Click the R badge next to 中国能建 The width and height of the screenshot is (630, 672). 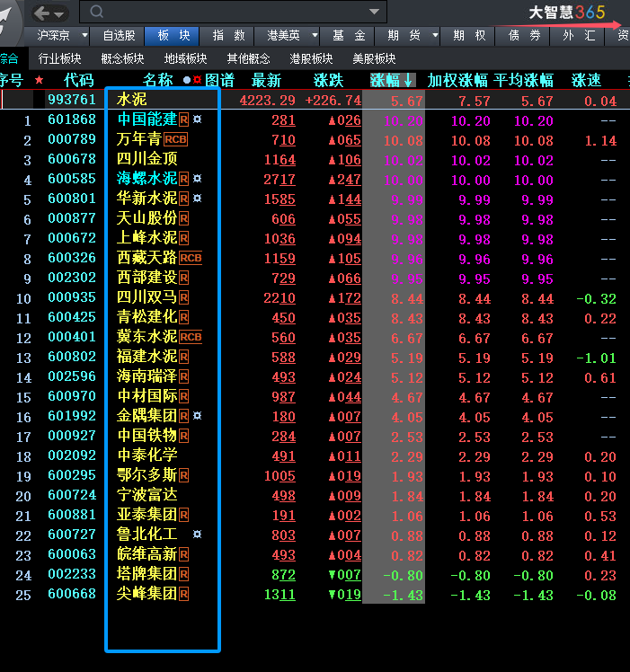coord(183,119)
